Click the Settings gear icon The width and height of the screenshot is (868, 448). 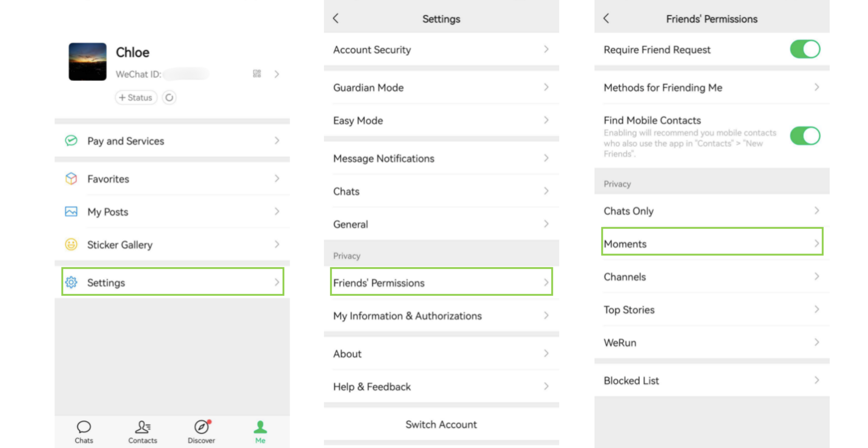(71, 282)
